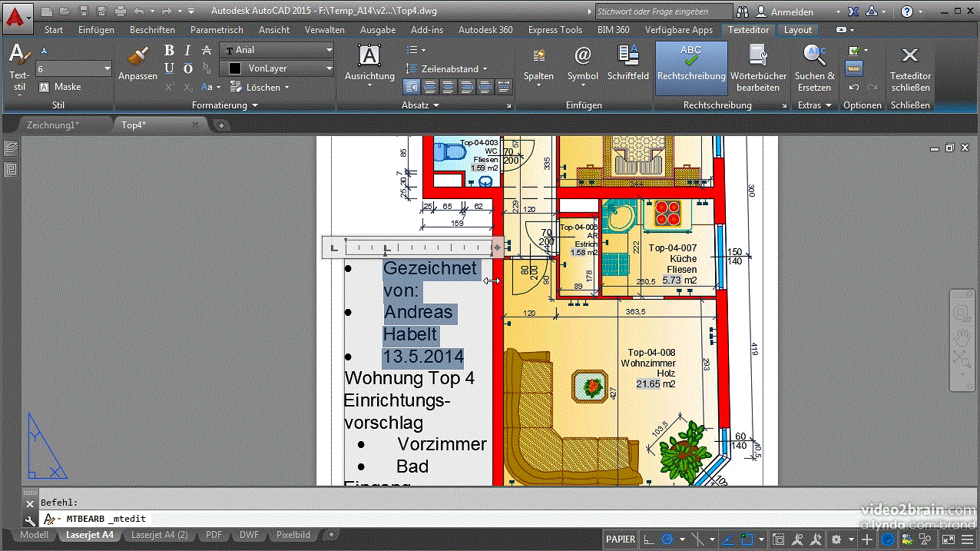Open the Löschen formatting dropdown
This screenshot has width=980, height=551.
260,87
